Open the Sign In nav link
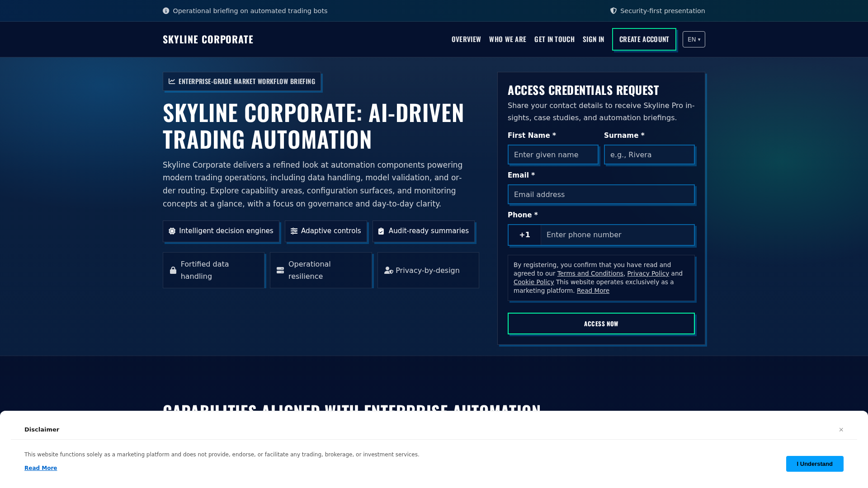The width and height of the screenshot is (868, 488). 593,39
